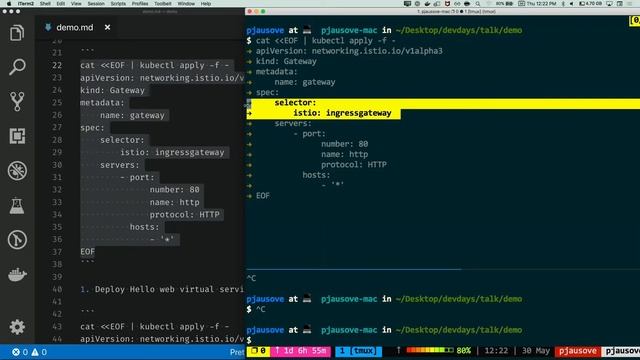This screenshot has width=640, height=360.
Task: Click the battery gauge bar in the tmux status
Action: click(430, 351)
